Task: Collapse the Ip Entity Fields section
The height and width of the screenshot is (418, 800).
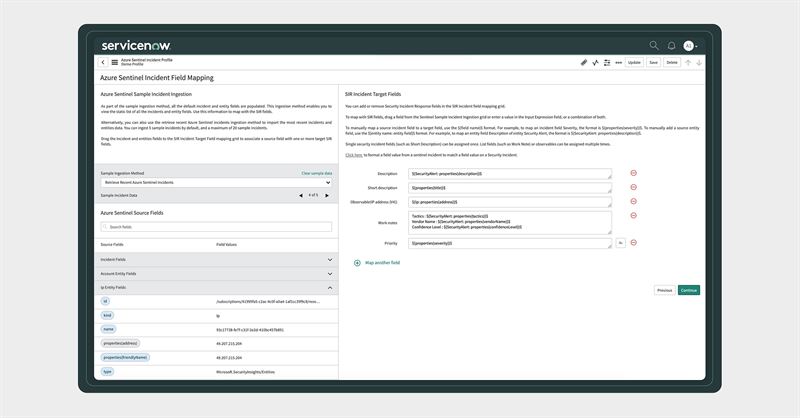Action: [330, 287]
